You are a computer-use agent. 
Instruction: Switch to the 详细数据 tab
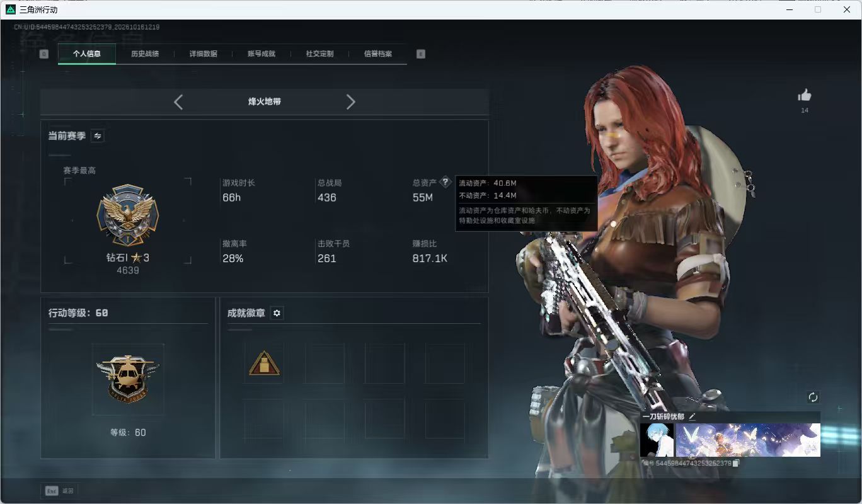point(204,54)
